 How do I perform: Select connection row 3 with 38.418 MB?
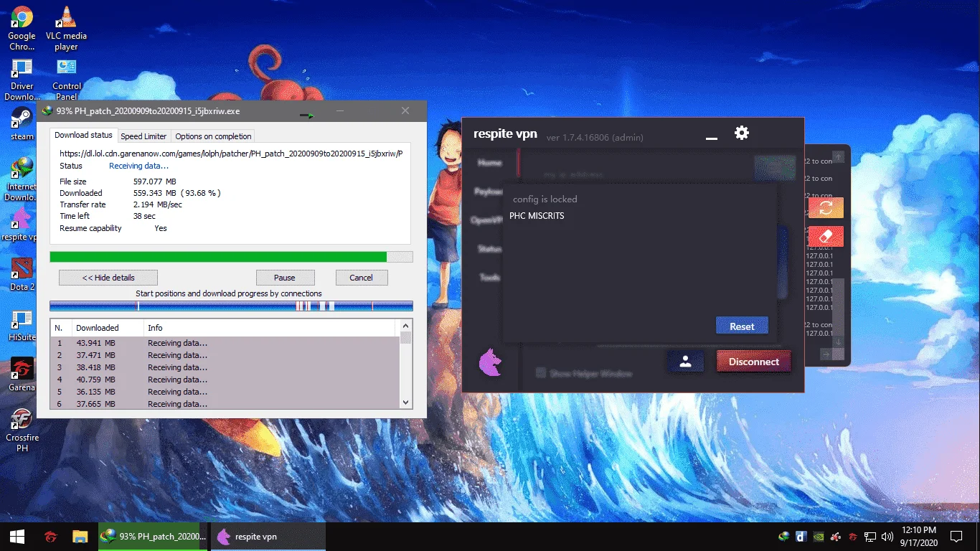[x=225, y=367]
